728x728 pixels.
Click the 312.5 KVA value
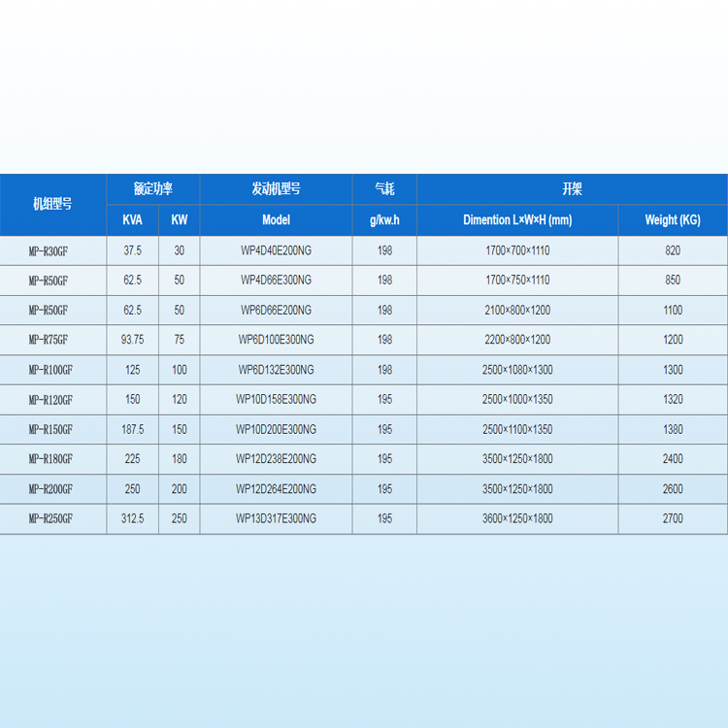[x=132, y=518]
